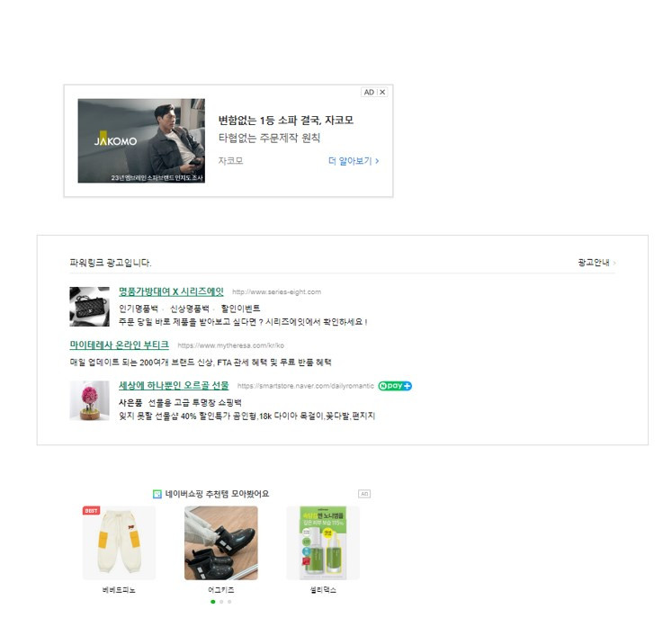
Task: Click the 인기명품백 sub-link
Action: [139, 309]
